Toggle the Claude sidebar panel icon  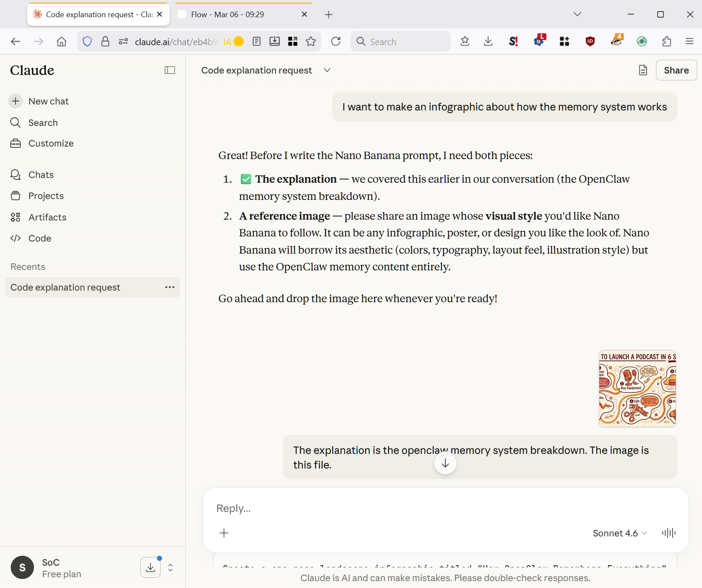coord(170,70)
